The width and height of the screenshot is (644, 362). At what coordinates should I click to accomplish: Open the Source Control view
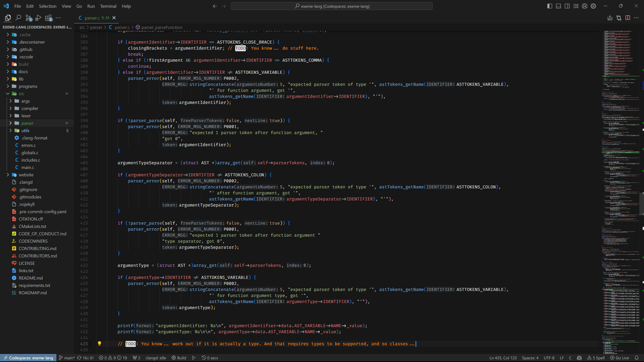pos(29,18)
